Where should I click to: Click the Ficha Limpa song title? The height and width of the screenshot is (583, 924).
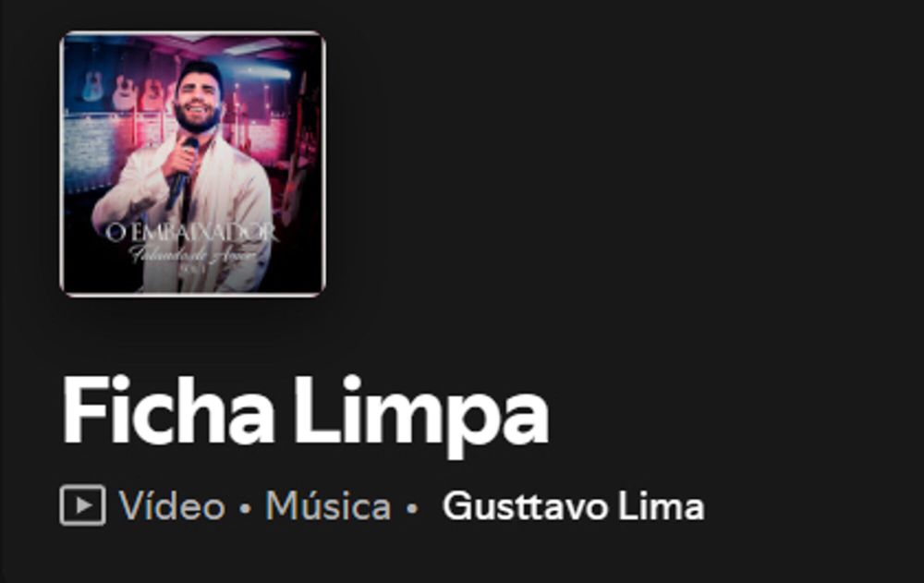(305, 411)
